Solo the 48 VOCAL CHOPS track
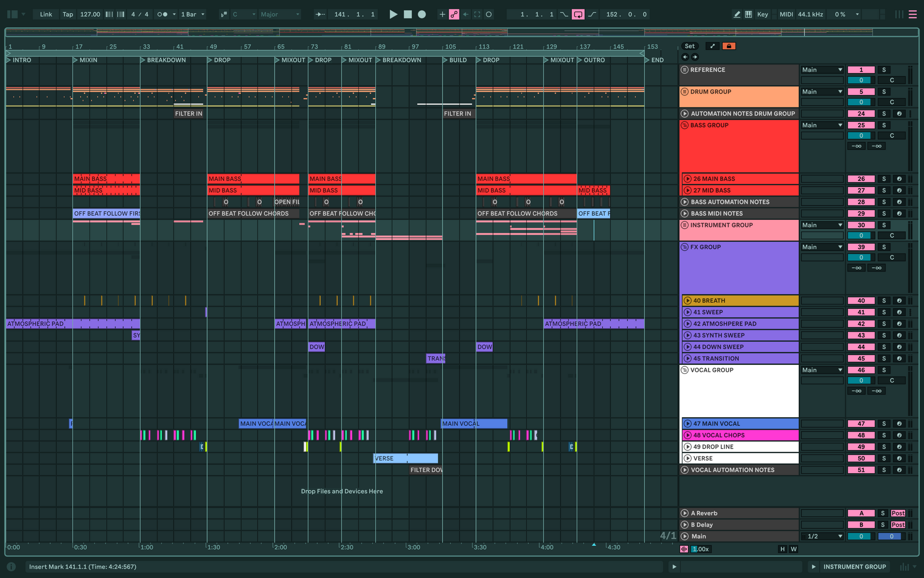Viewport: 924px width, 578px height. (x=884, y=435)
